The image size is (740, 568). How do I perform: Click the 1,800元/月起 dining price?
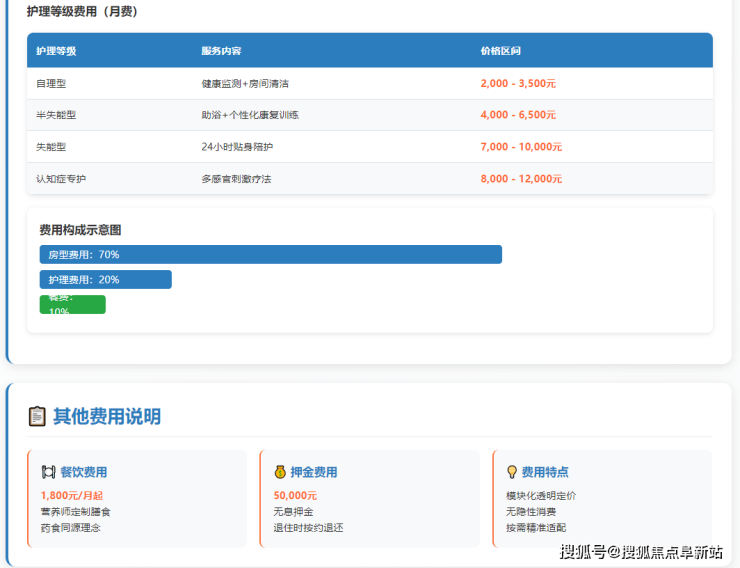[71, 495]
